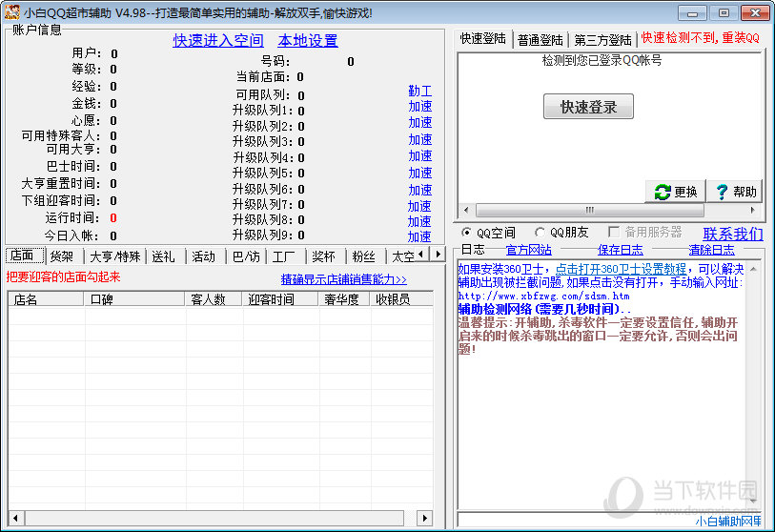Open the 本地设置 link
Viewport: 775px width, 532px height.
click(308, 41)
